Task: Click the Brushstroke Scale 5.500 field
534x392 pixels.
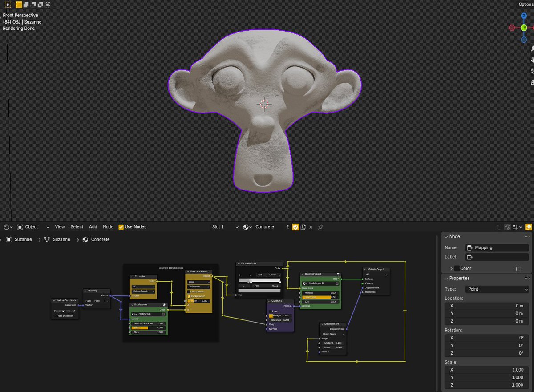Action: coord(148,323)
